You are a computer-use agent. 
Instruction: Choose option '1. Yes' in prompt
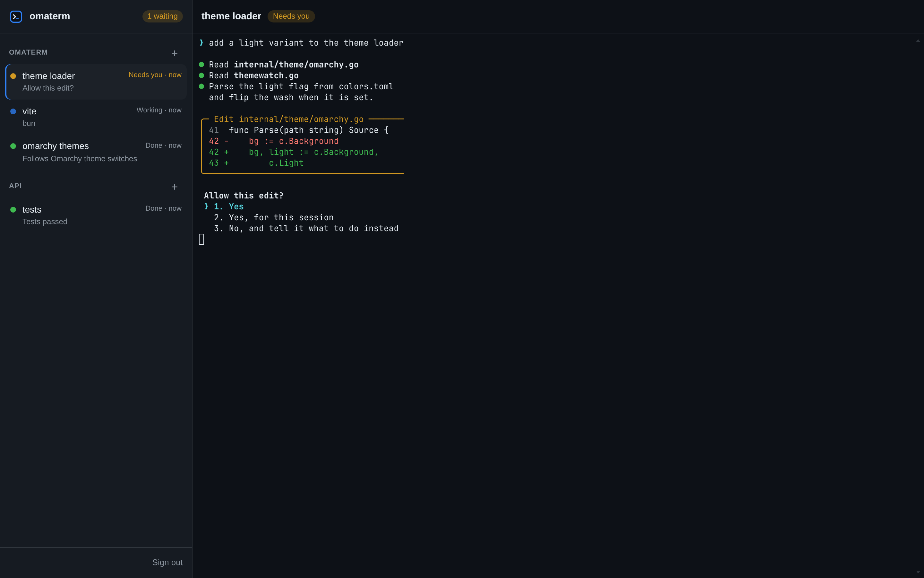228,206
